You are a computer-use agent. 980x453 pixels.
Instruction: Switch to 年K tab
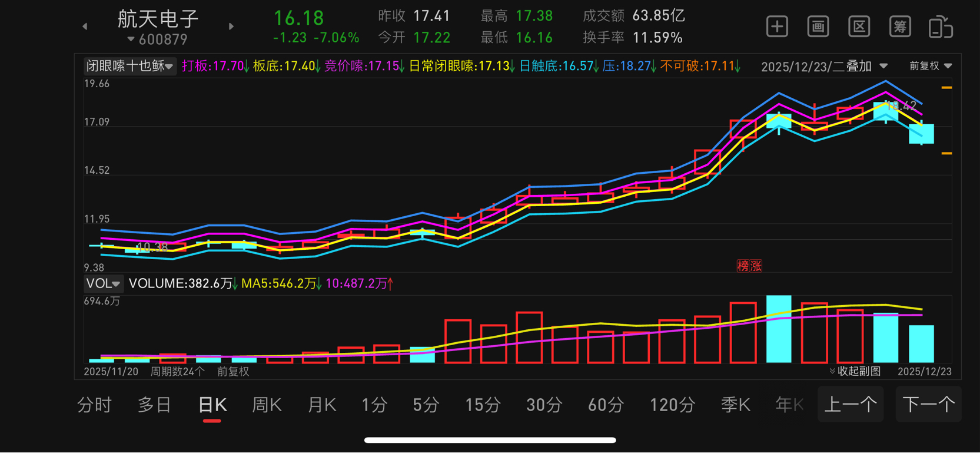(790, 405)
